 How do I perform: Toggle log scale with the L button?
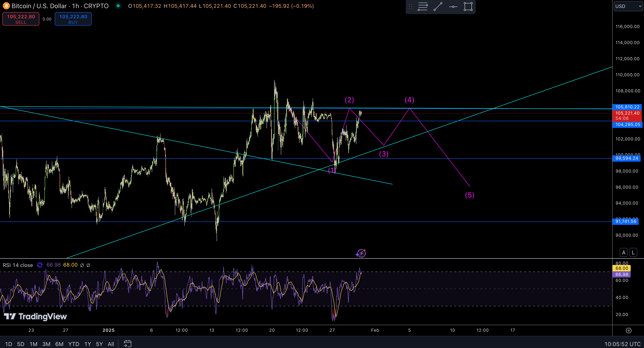click(633, 252)
